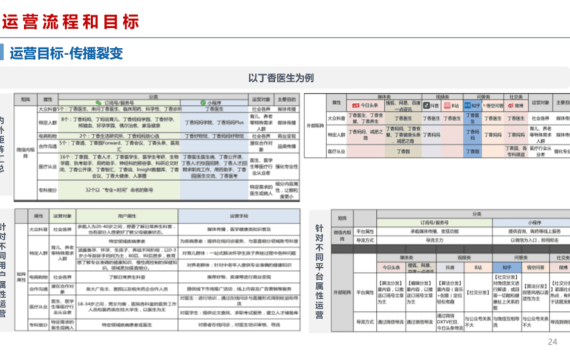Screen dimensions: 570x360
Task: Click the 32个以 专业+时间 命名的账号 cell
Action: click(119, 190)
